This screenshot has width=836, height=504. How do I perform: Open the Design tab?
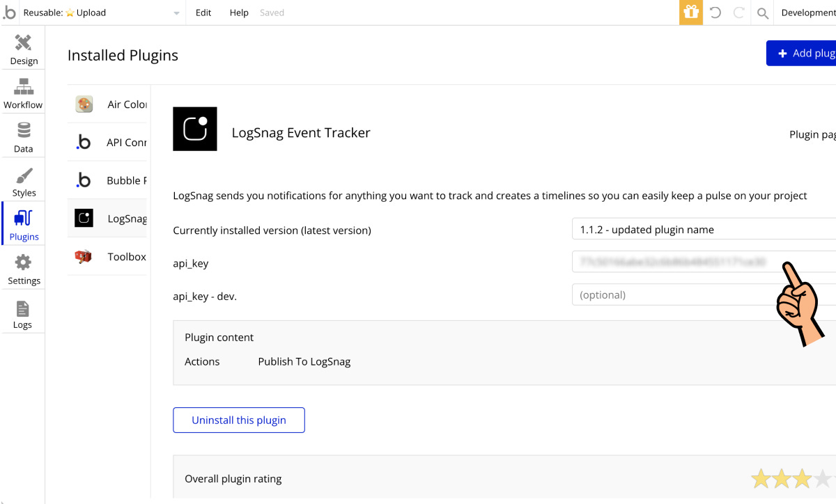click(23, 48)
